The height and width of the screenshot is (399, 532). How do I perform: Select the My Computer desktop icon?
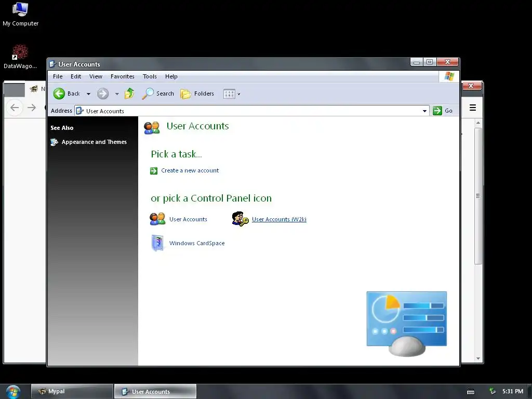[x=20, y=14]
